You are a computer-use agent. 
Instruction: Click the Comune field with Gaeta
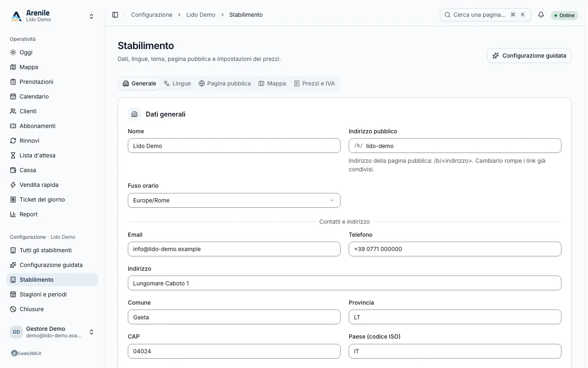234,317
